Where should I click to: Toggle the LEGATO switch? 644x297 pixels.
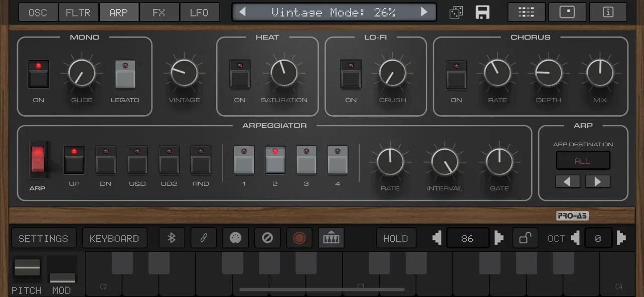click(x=125, y=74)
